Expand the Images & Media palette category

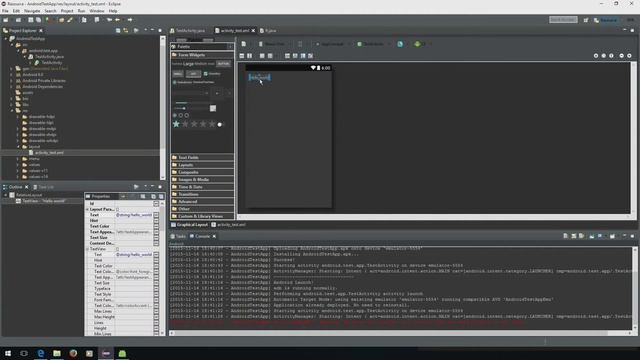point(202,179)
